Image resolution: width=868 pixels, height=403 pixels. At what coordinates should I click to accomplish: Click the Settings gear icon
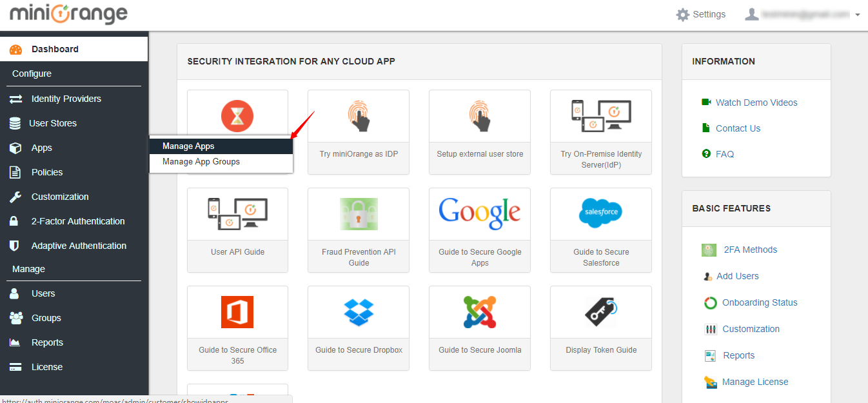(683, 14)
